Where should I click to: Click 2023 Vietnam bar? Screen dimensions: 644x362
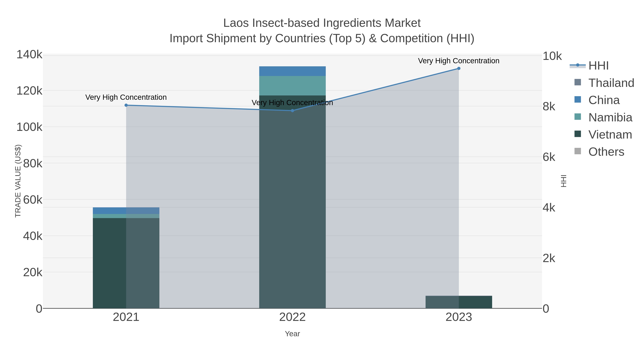tap(459, 302)
